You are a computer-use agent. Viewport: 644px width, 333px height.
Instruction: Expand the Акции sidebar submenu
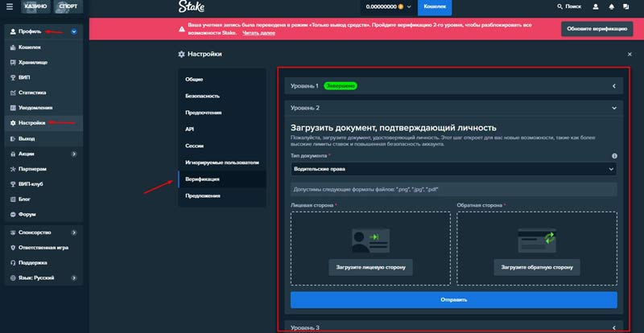pyautogui.click(x=73, y=153)
